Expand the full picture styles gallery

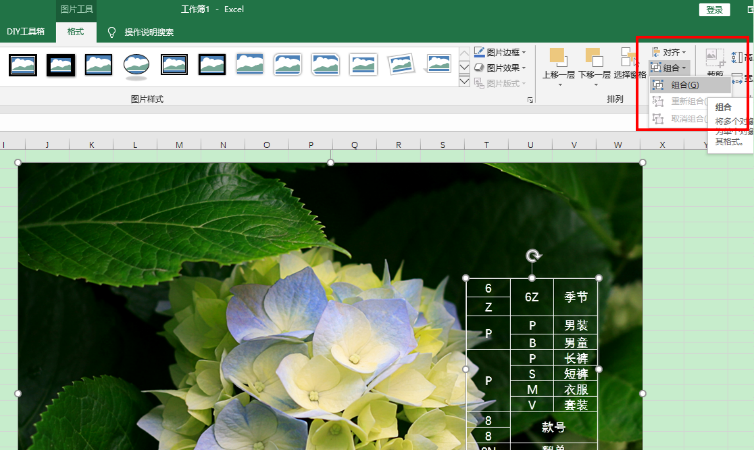(464, 82)
